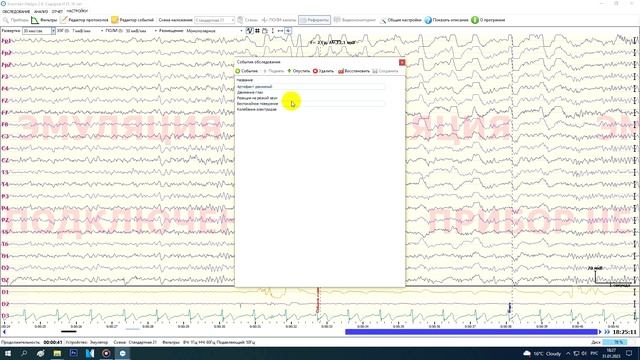Viewport: 640px width, 360px height.
Task: Click the waveform display mode icon
Action: (x=249, y=31)
